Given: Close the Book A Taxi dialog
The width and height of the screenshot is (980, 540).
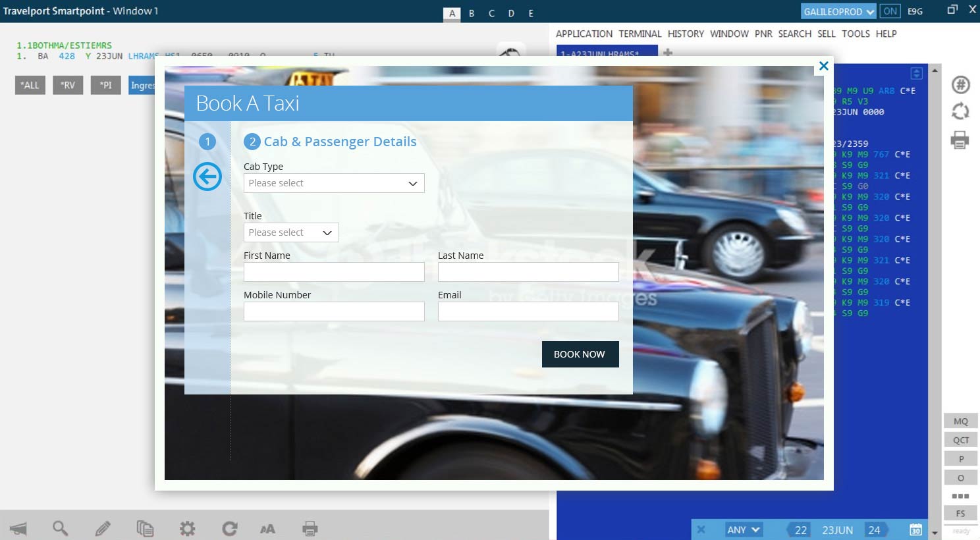Looking at the screenshot, I should [823, 66].
